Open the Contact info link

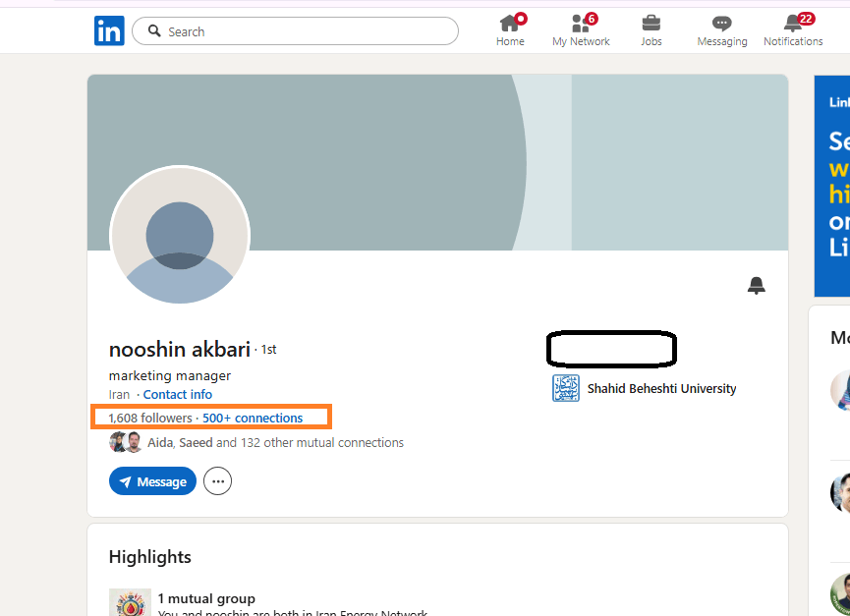click(x=177, y=394)
